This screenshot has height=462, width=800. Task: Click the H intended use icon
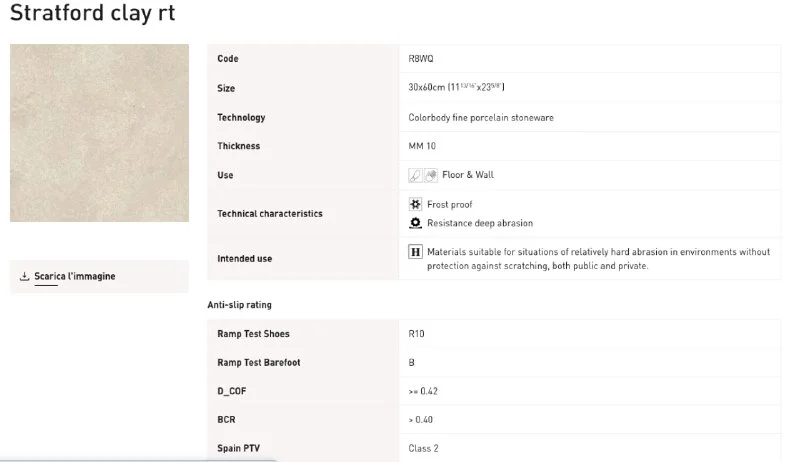[416, 252]
